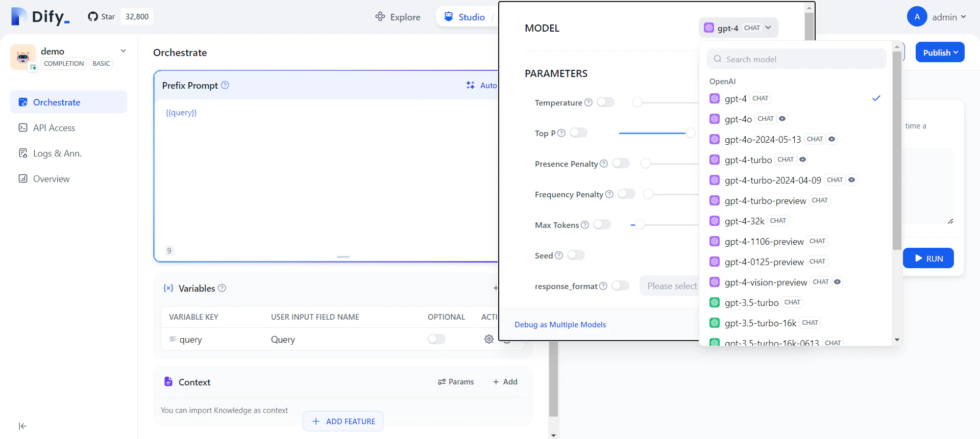Click the Auto generate sparkle icon
Viewport: 980px width, 439px height.
470,85
